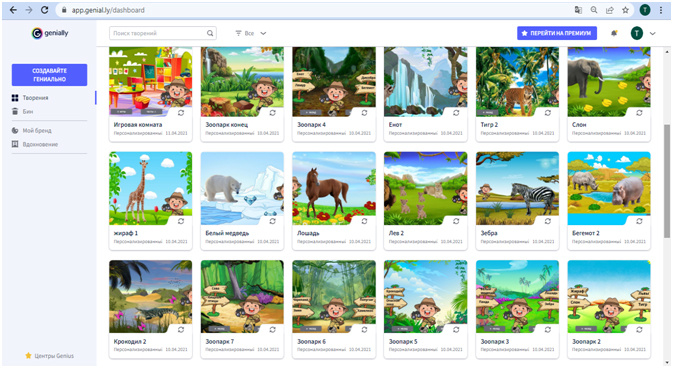Click the reuse icon on Тигр 2 card
Image resolution: width=673 pixels, height=368 pixels.
tap(548, 113)
